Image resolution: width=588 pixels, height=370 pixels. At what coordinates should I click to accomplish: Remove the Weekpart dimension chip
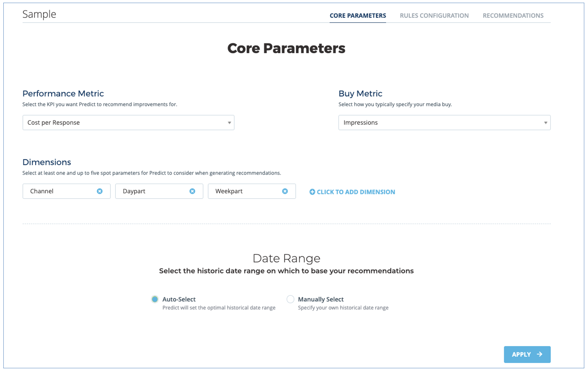(x=285, y=191)
